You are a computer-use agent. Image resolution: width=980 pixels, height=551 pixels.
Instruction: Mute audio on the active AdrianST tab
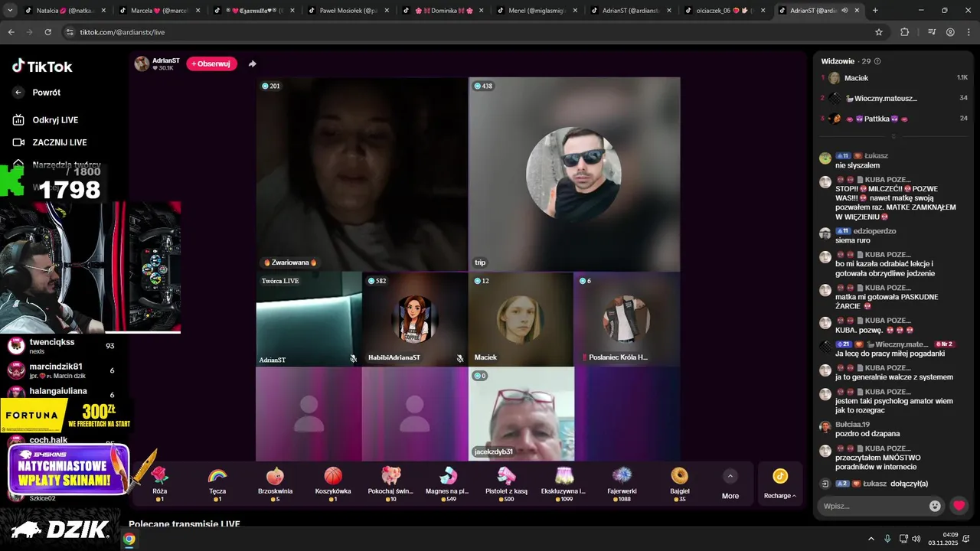click(x=844, y=11)
